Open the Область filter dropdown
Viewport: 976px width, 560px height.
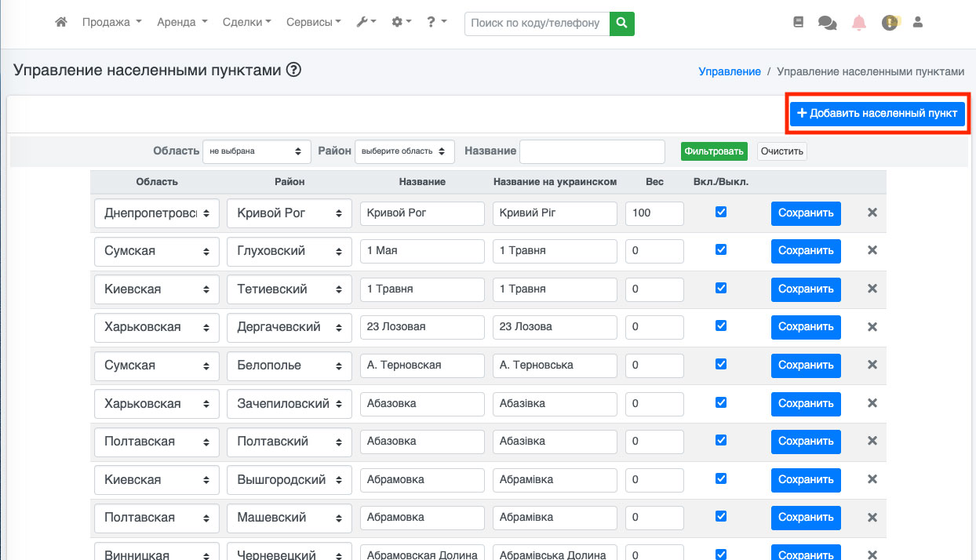(x=257, y=151)
